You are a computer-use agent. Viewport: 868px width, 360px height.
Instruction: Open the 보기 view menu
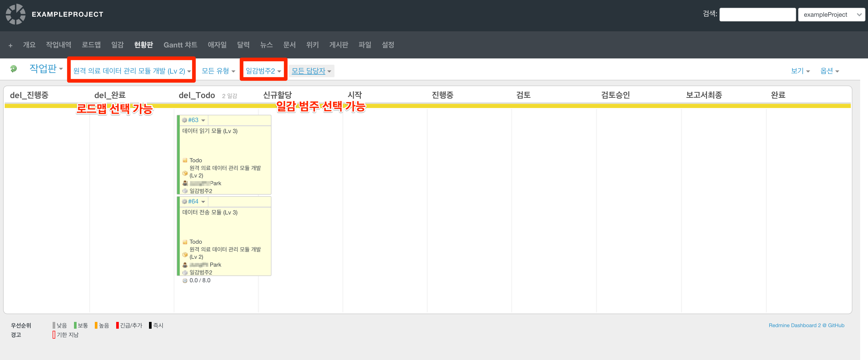(x=800, y=71)
